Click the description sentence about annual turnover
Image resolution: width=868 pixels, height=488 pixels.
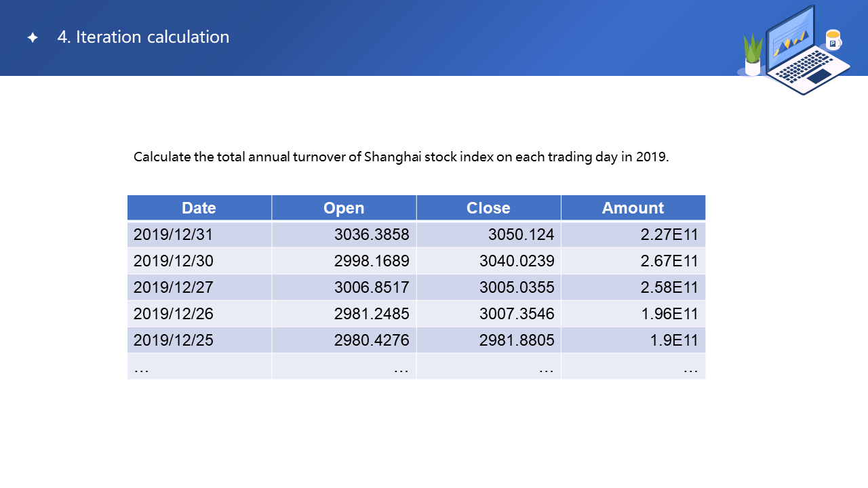pos(401,157)
